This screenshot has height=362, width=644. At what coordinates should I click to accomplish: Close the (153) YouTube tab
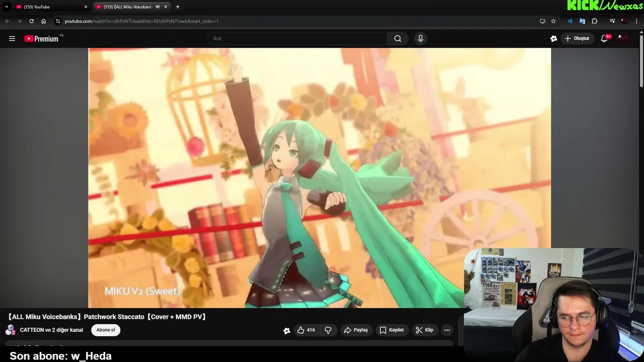[86, 7]
